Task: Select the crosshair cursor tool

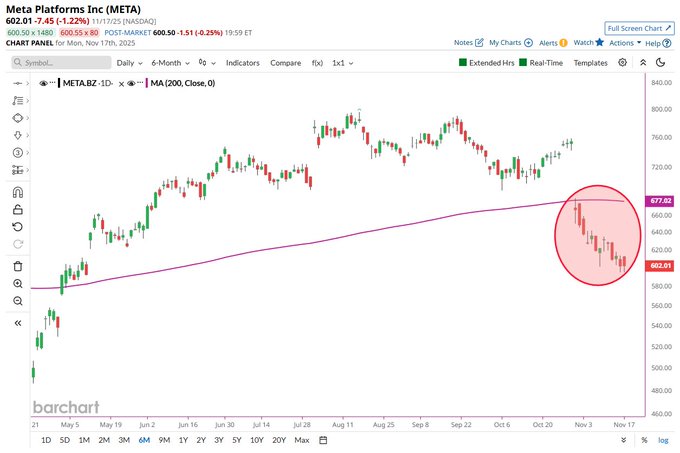Action: pyautogui.click(x=17, y=83)
